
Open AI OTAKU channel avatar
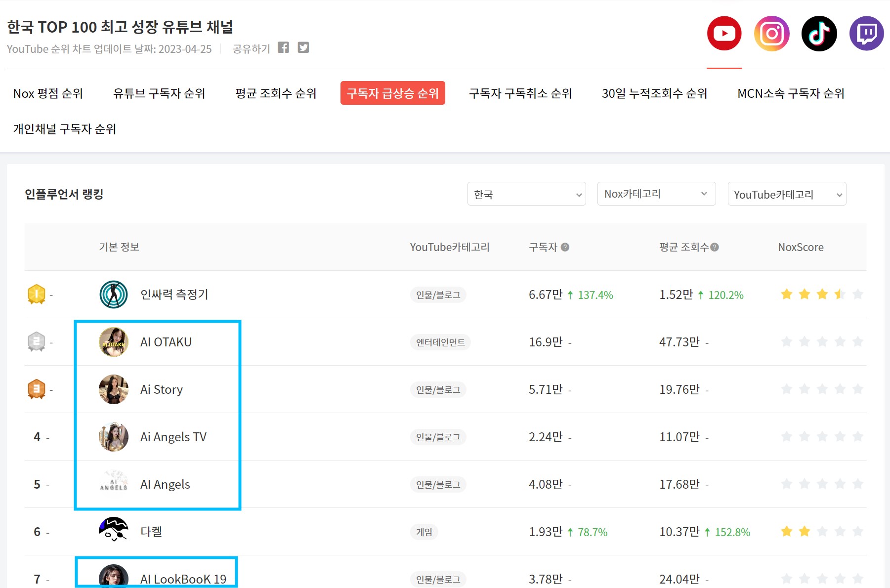tap(114, 342)
